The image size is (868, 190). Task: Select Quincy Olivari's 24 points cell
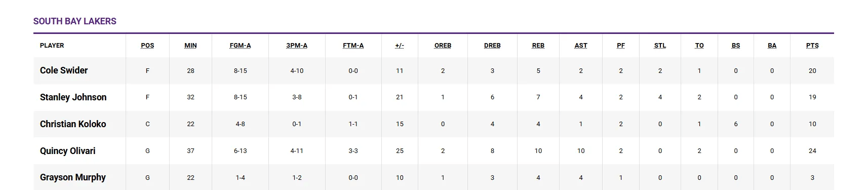(x=812, y=151)
